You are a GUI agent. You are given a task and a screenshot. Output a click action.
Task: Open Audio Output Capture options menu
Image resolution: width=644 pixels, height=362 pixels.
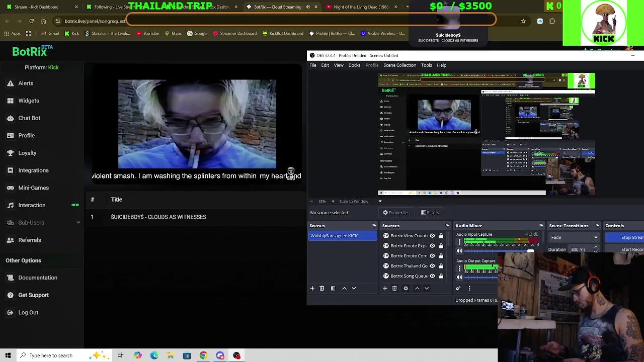459,268
